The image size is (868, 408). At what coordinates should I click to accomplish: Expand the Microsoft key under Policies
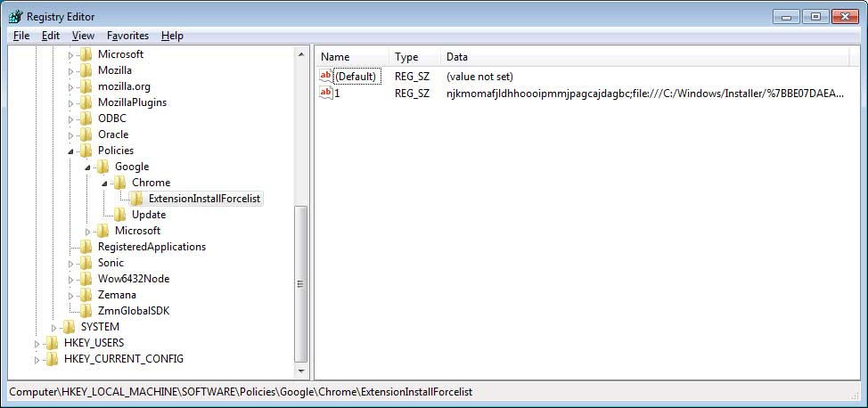click(87, 232)
